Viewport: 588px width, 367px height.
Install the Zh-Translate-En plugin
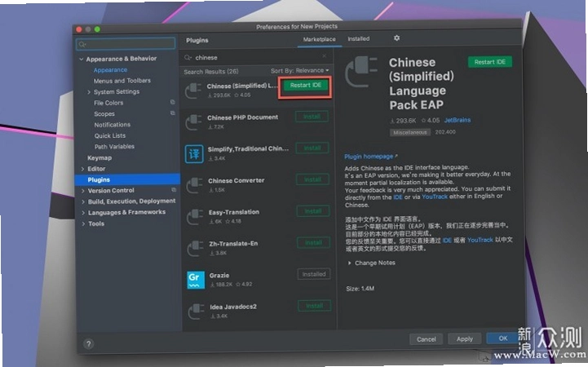(313, 242)
